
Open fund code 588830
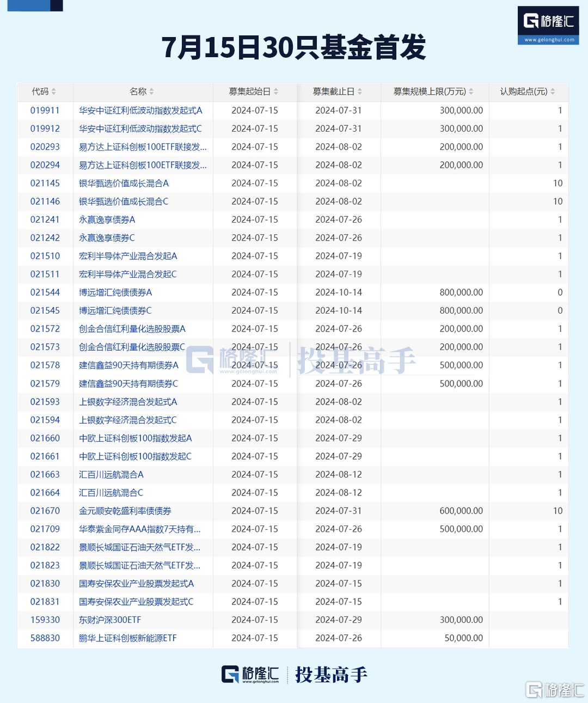click(x=45, y=638)
